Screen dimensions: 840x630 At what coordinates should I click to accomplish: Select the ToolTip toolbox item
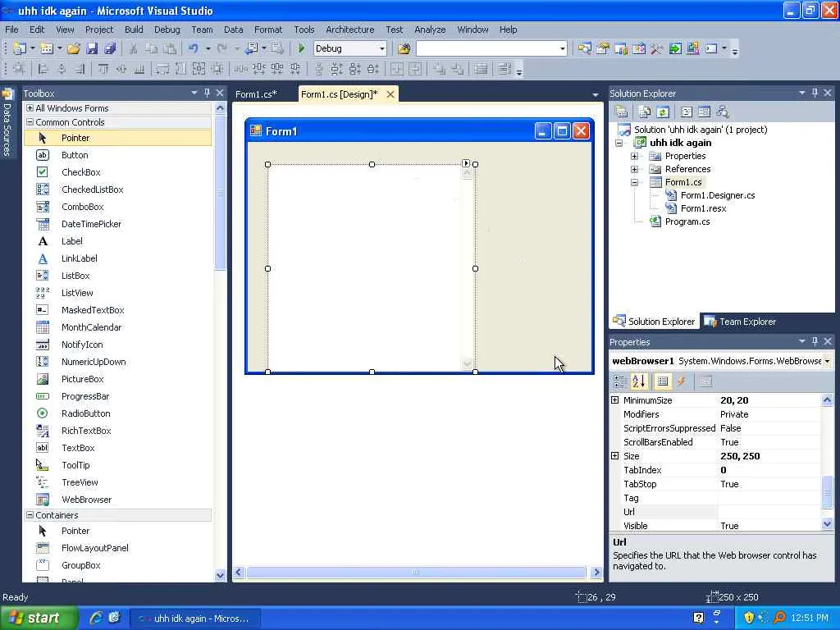[x=75, y=465]
